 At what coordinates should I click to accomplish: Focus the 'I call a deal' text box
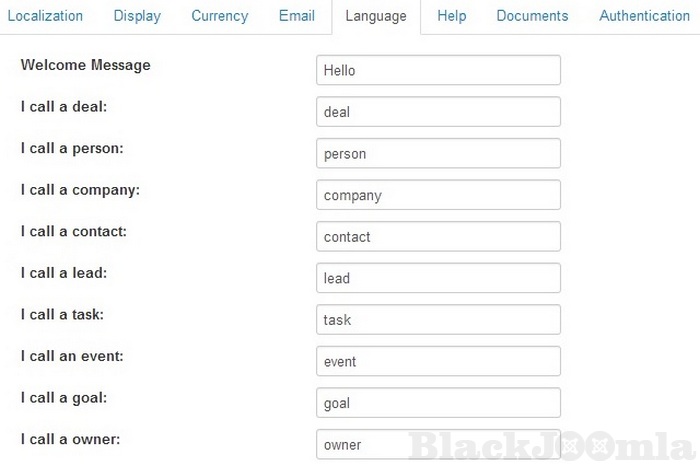pos(438,112)
